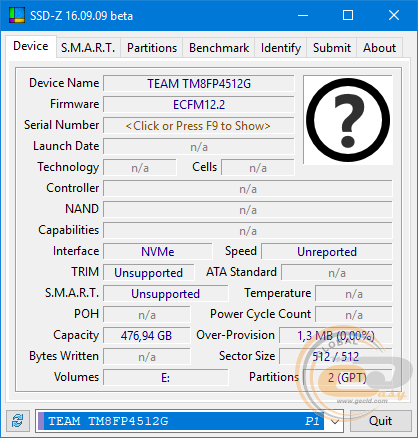Click the Over-Provision label
The height and width of the screenshot is (438, 418).
pyautogui.click(x=235, y=335)
